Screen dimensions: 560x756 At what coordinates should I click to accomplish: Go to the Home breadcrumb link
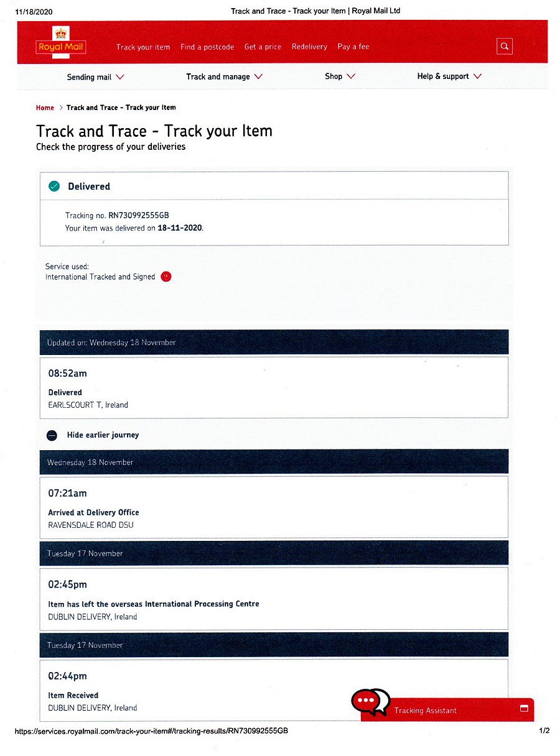coord(45,108)
